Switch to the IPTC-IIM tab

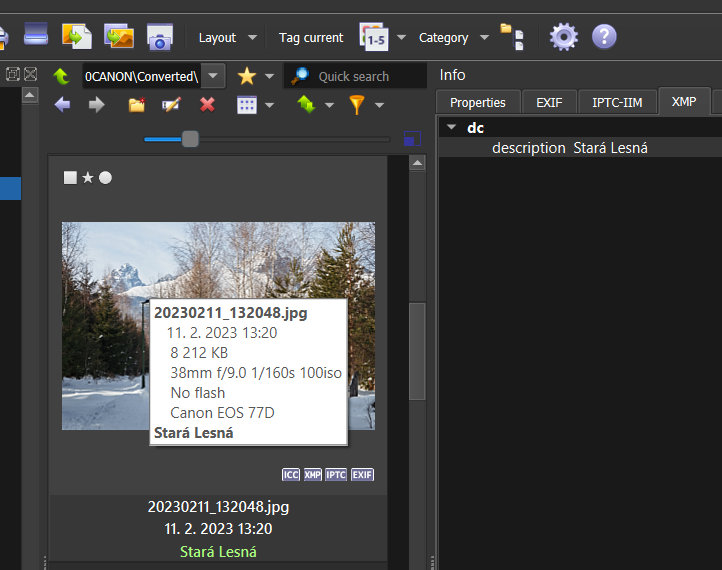[x=617, y=102]
